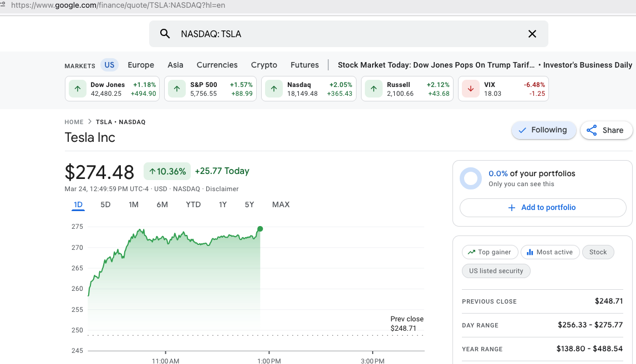
Task: Focus the NASDAQ: TSLA search box
Action: tap(349, 34)
